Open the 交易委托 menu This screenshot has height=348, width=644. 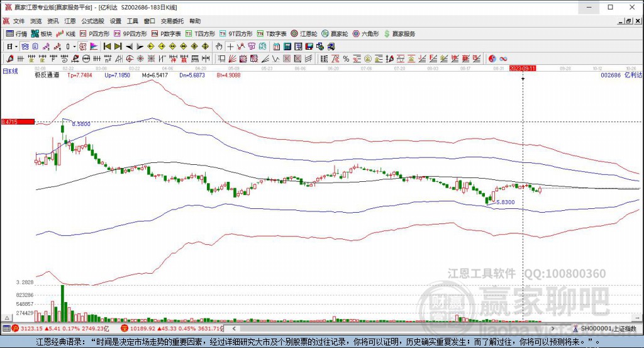click(172, 21)
